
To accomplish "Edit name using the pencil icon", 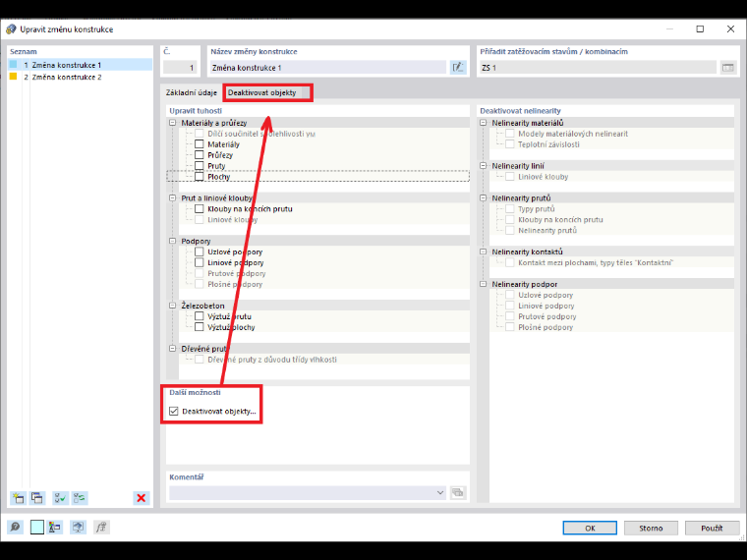I will [458, 67].
